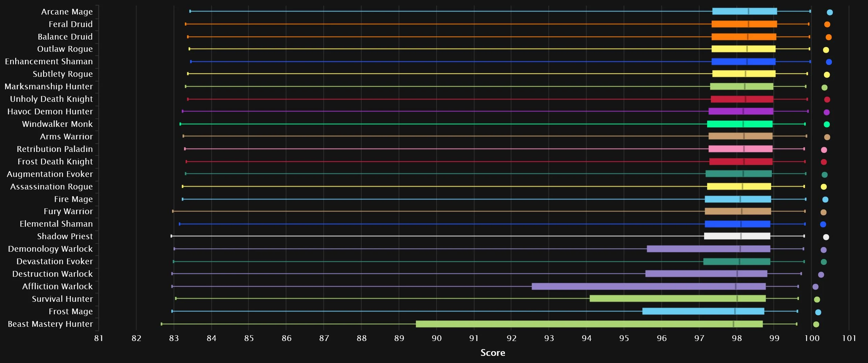Click the Havoc Demon Hunter label
Screen dimensions: 868x363
point(50,112)
